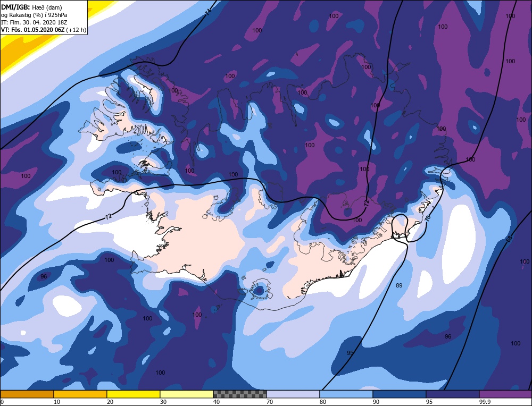This screenshot has height=406, width=532.
Task: Click the 90–95 medium blue legend swatch
Action: click(x=400, y=394)
